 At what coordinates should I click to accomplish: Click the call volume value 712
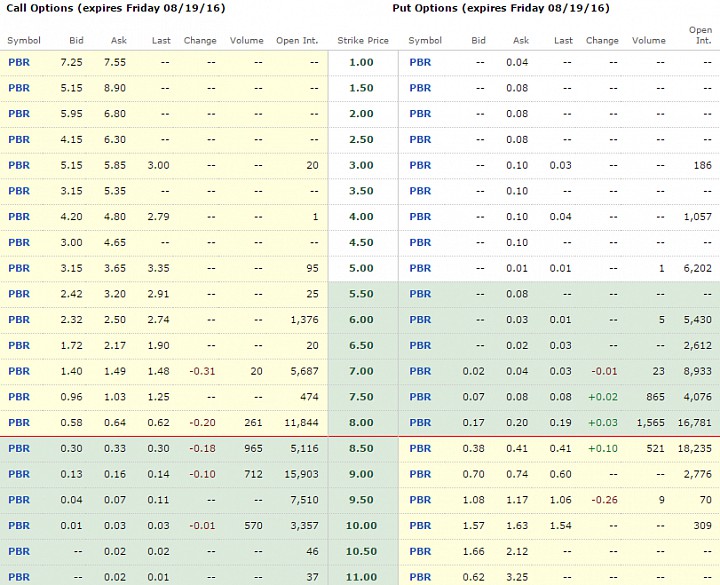coord(253,474)
